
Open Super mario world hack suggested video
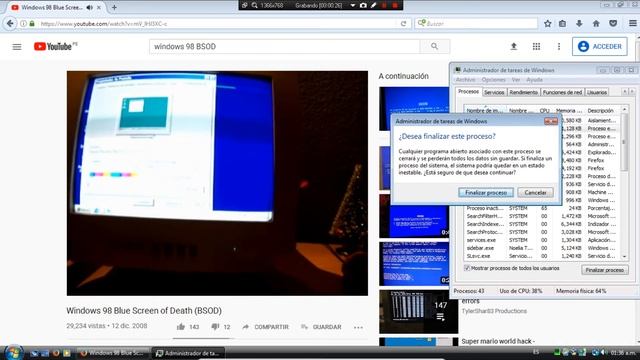(x=498, y=341)
